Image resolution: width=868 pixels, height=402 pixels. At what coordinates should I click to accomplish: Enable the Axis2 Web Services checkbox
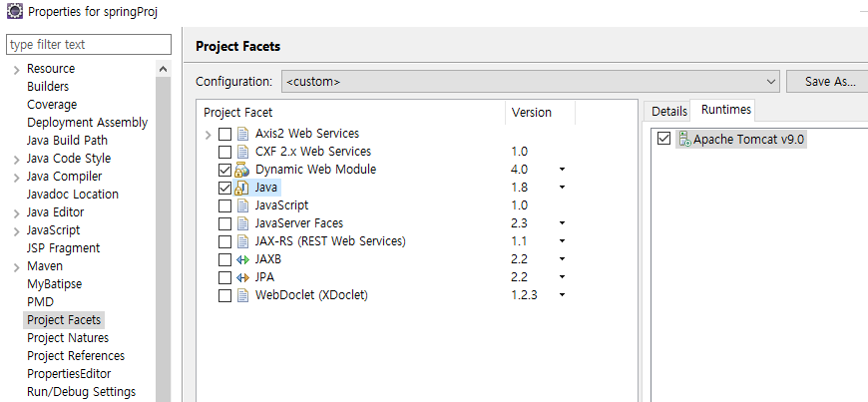pyautogui.click(x=224, y=134)
